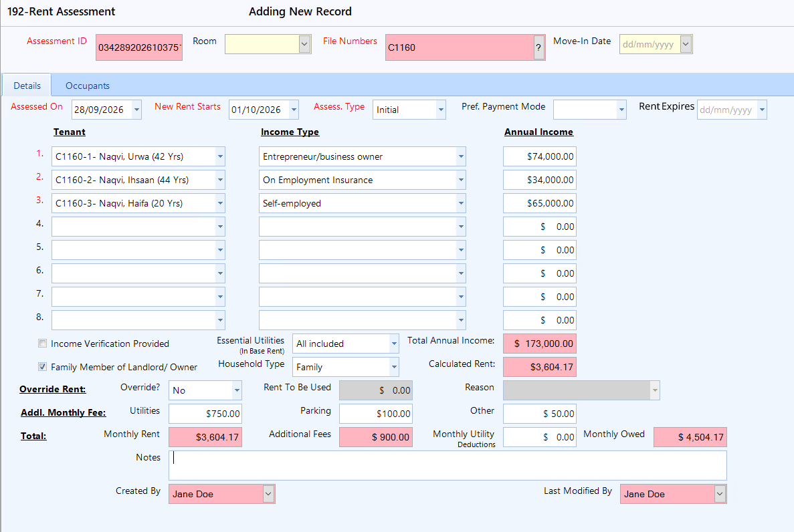
Task: Expand the Rent Expires date dropdown
Action: 762,110
